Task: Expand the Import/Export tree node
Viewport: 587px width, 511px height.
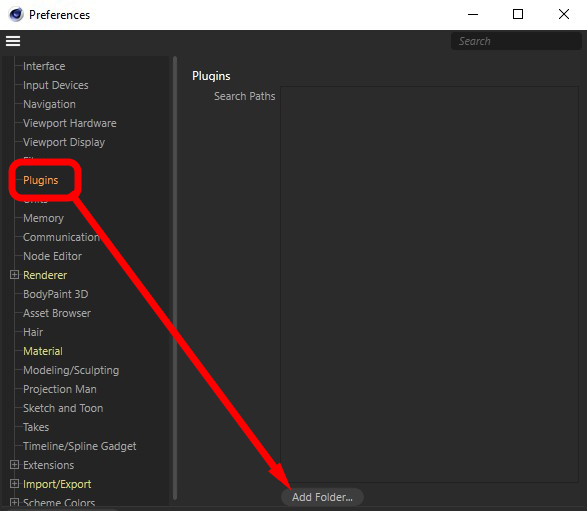Action: pyautogui.click(x=14, y=484)
